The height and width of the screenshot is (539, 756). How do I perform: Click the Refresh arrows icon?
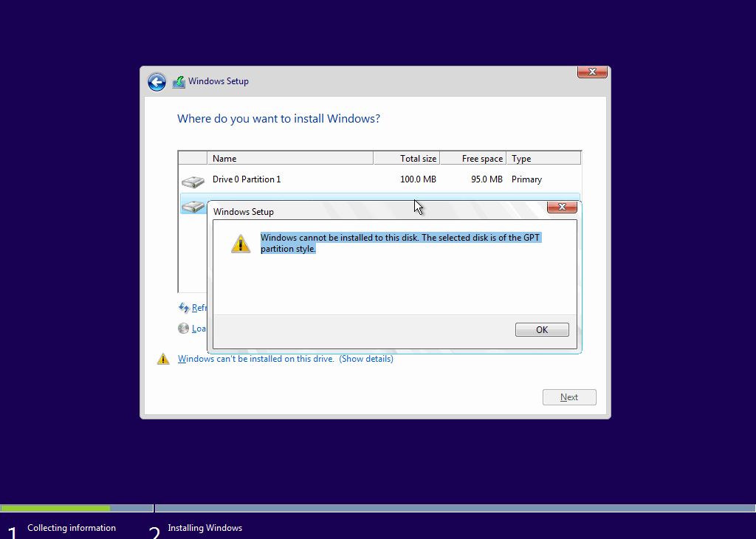click(184, 308)
